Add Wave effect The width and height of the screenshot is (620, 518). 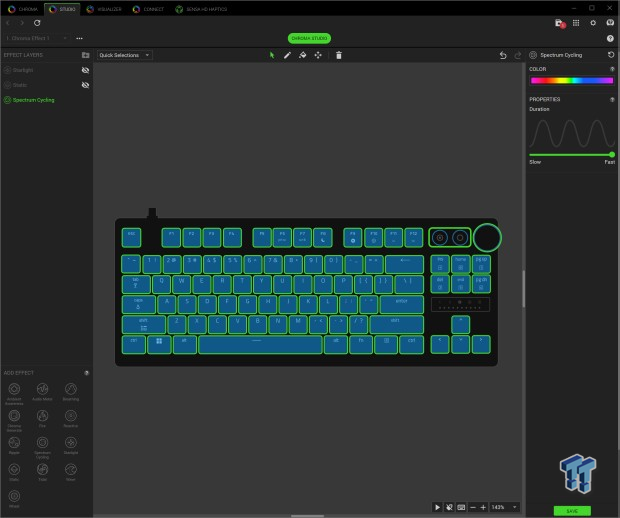point(71,472)
